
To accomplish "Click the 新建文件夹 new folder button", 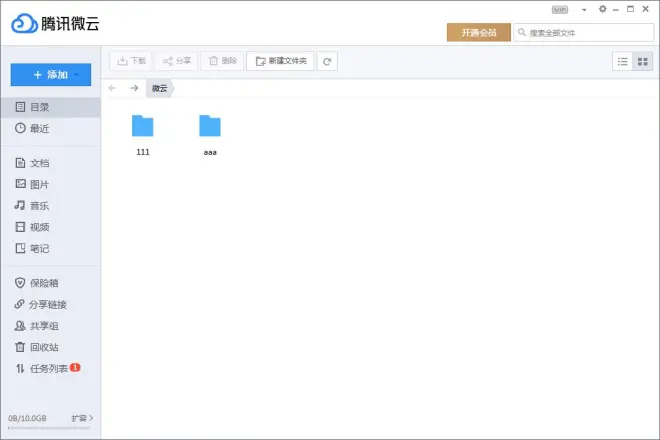I will 280,61.
